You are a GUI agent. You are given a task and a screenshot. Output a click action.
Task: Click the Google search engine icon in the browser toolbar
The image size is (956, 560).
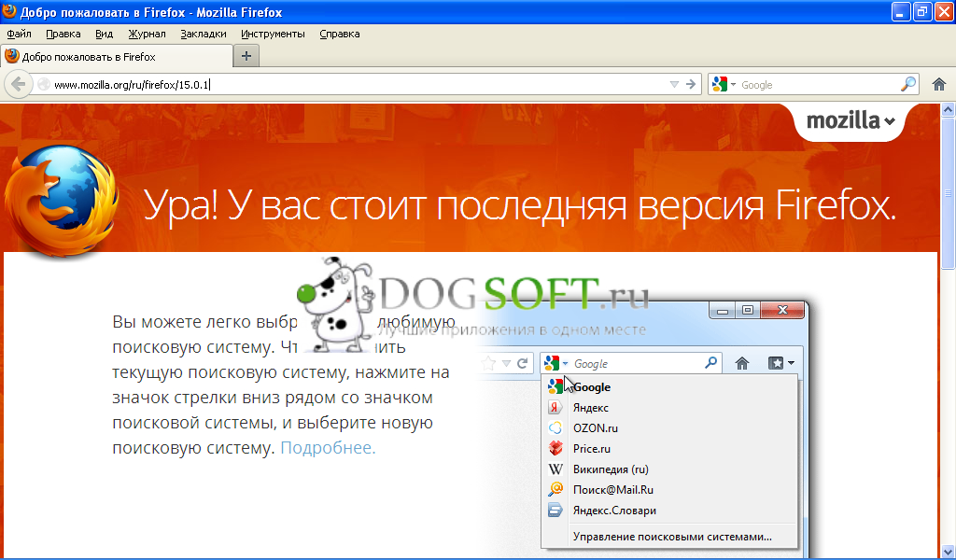pyautogui.click(x=720, y=84)
